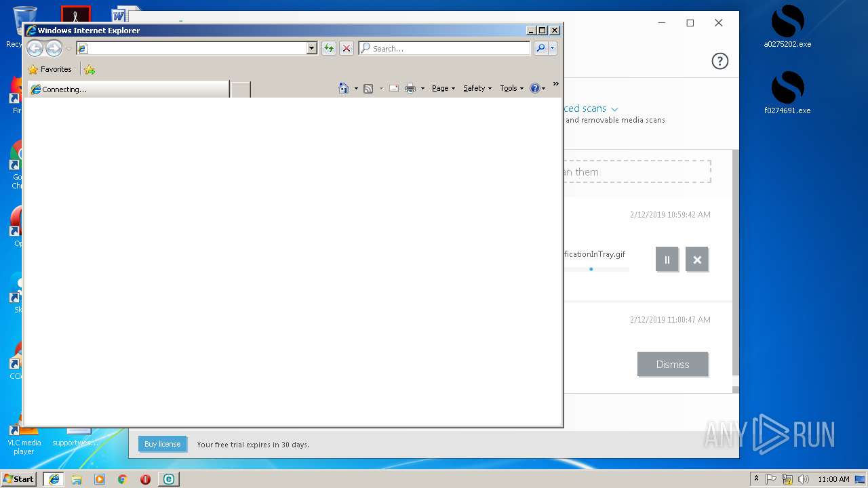The width and height of the screenshot is (868, 488).
Task: Click the volume speaker tray icon
Action: (804, 479)
